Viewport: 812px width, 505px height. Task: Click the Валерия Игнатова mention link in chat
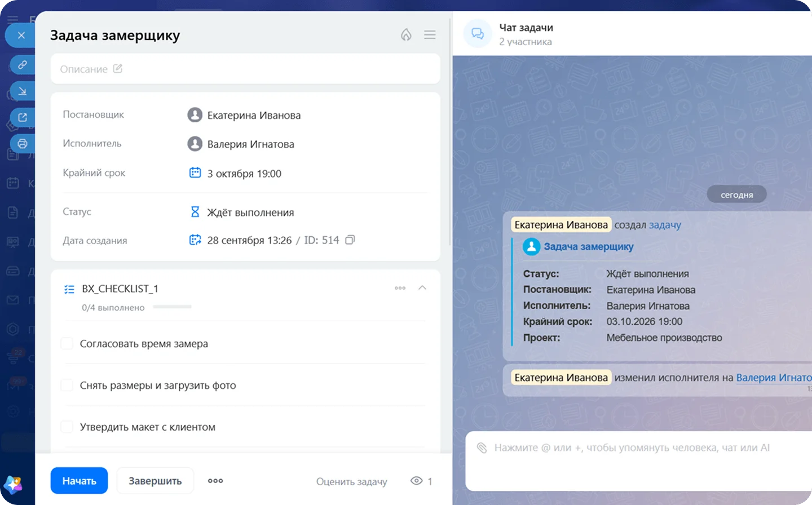pos(774,378)
